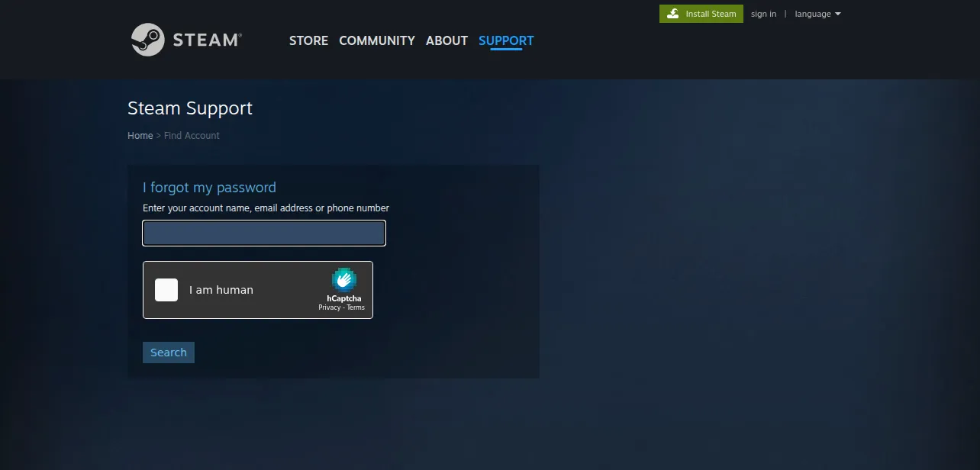This screenshot has height=470, width=980.
Task: Open the COMMUNITY menu
Action: coord(377,40)
